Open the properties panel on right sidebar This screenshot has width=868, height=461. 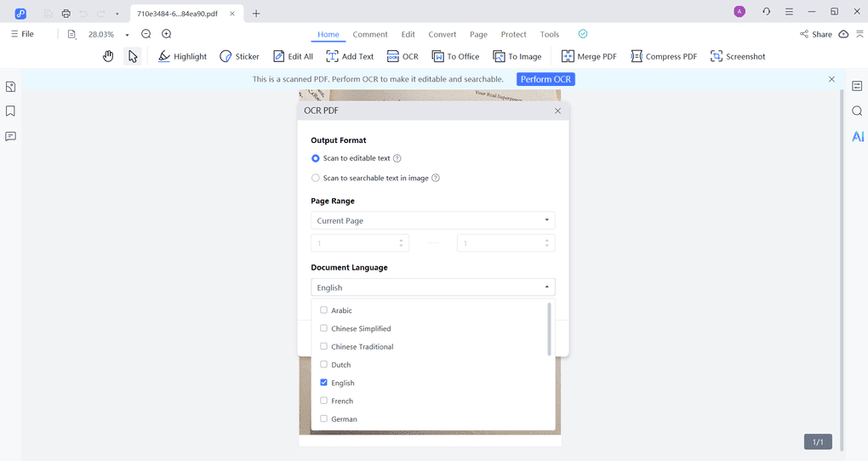(857, 86)
